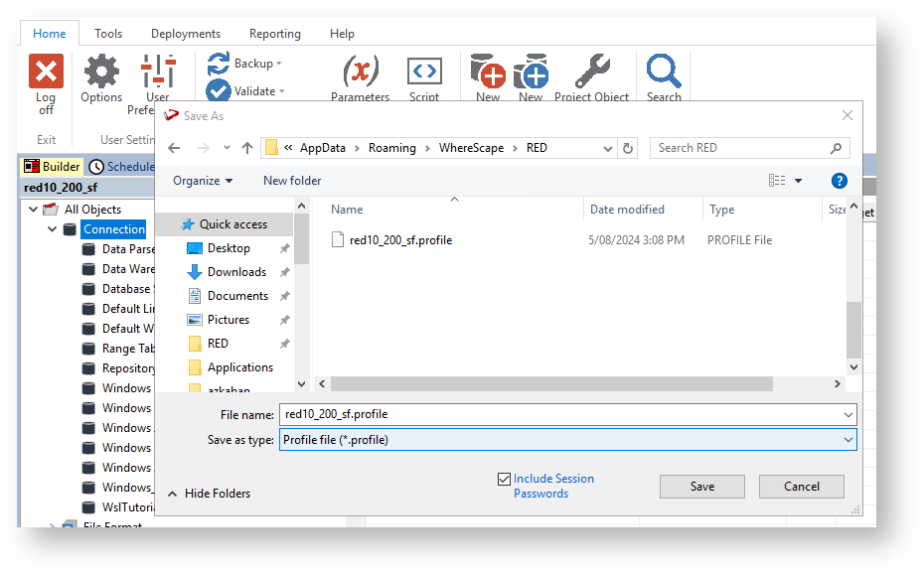Viewport: 924px width, 575px height.
Task: Open User Preferences sliders icon
Action: pos(158,72)
